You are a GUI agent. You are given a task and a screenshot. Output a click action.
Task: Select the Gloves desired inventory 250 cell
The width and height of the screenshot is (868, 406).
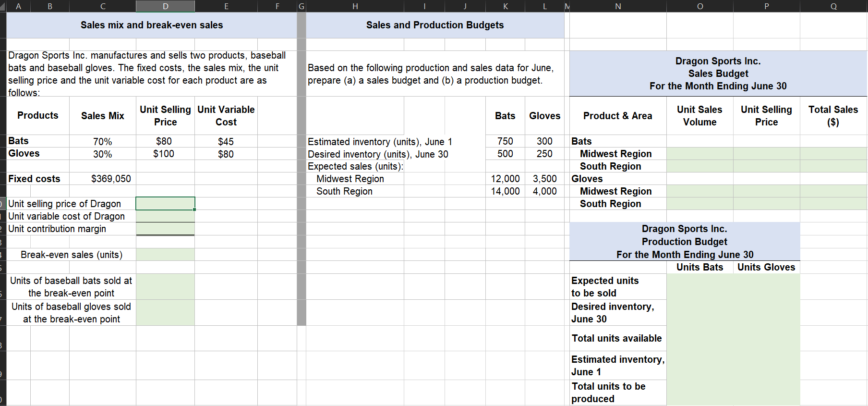(x=544, y=154)
